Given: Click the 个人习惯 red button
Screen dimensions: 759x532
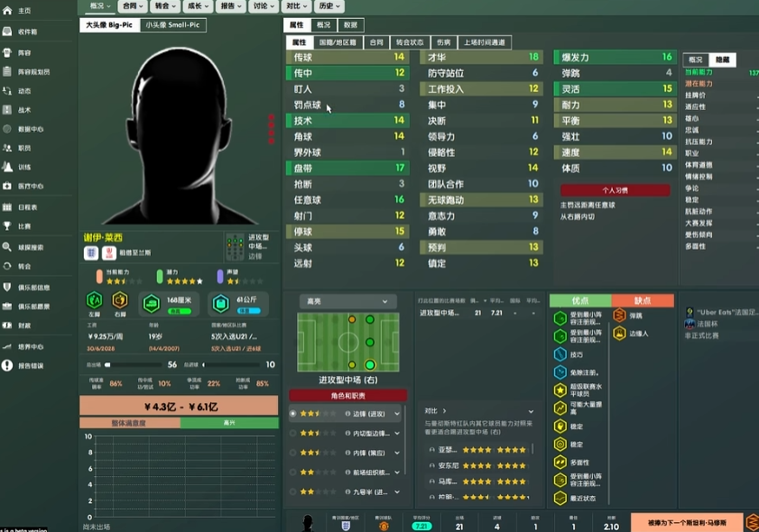Looking at the screenshot, I should tap(614, 190).
